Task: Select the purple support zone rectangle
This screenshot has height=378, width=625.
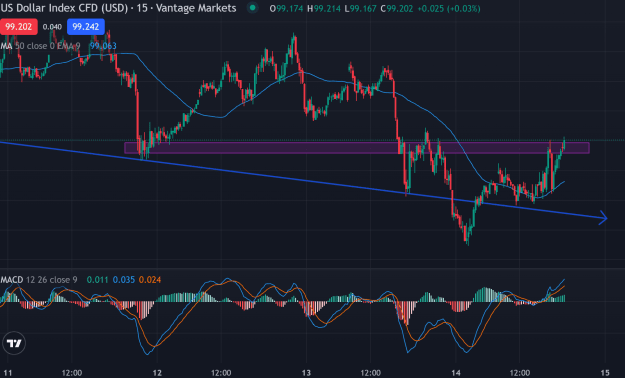Action: (x=357, y=148)
